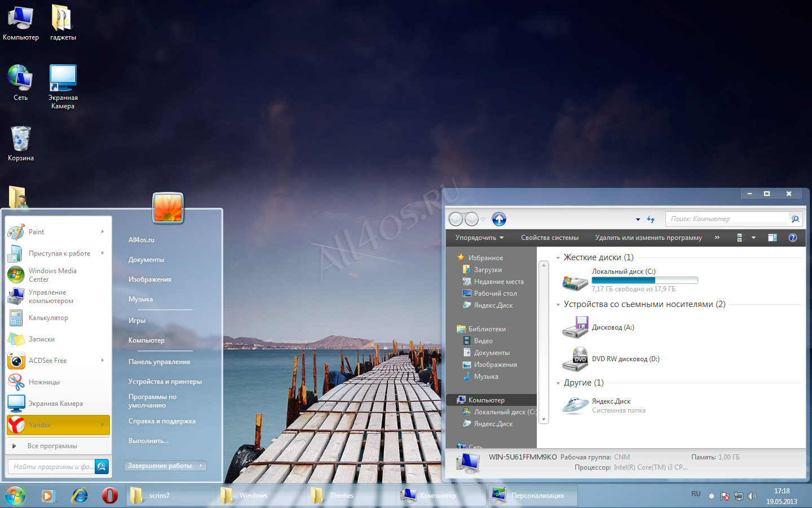
Task: Launch Экранная Камера desktop shortcut
Action: tap(63, 87)
